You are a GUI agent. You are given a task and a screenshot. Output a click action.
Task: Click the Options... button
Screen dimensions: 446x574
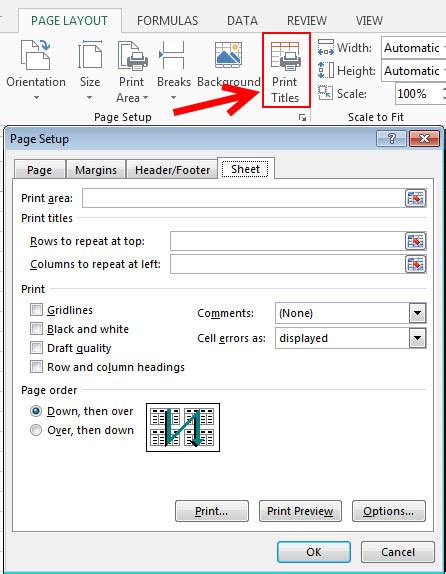pyautogui.click(x=389, y=511)
